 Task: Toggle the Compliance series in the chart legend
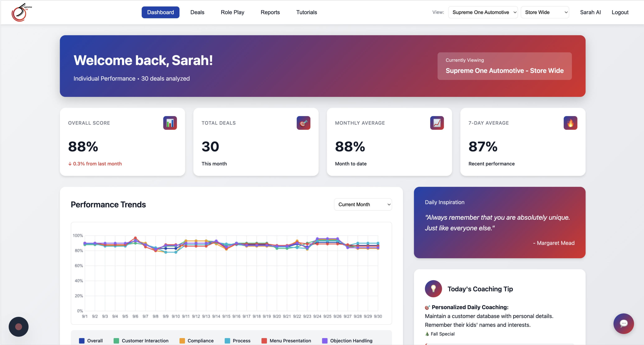[196, 340]
